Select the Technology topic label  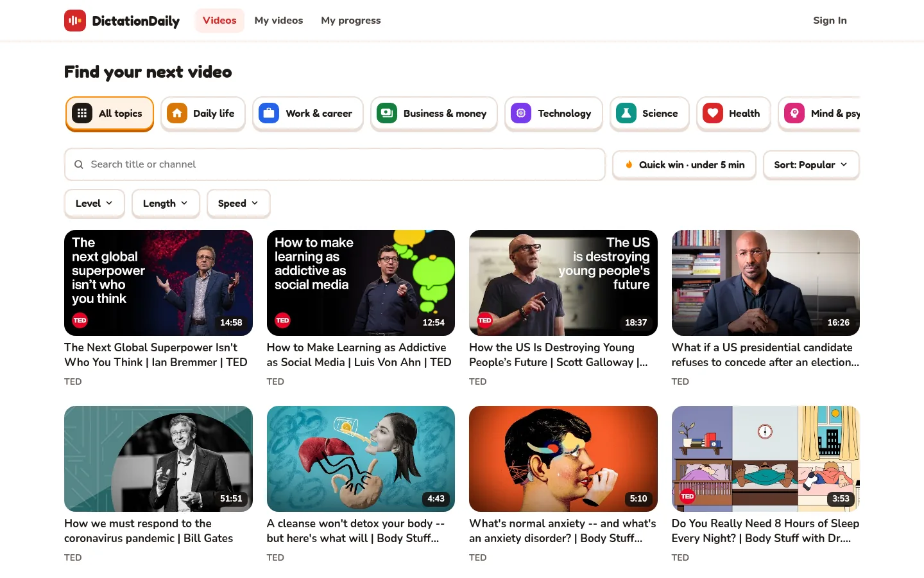coord(565,113)
